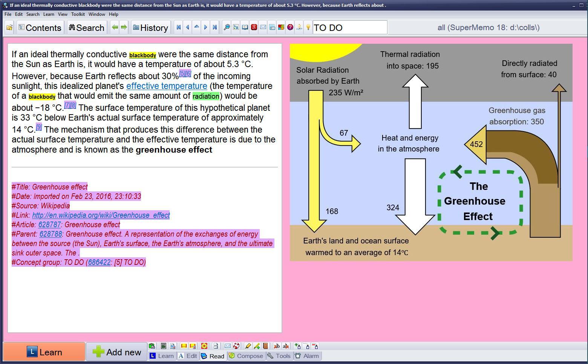Screen dimensions: 588x364
Task: Click the green clipboard paste icon
Action: (152, 346)
